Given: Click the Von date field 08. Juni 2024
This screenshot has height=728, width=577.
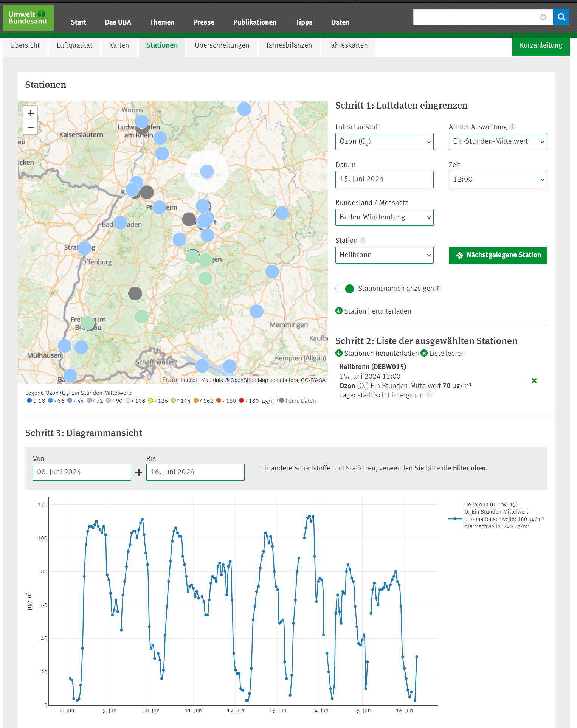Looking at the screenshot, I should [x=82, y=472].
